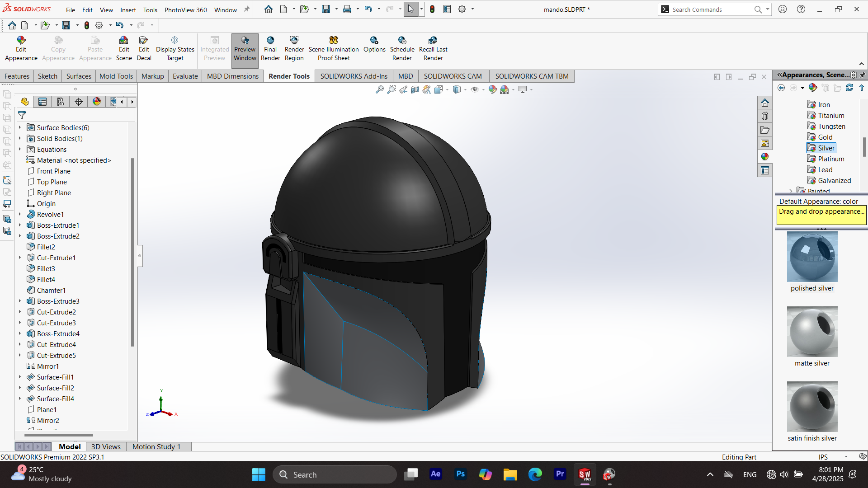Select satin finish silver swatch
Image resolution: width=868 pixels, height=488 pixels.
pos(812,407)
